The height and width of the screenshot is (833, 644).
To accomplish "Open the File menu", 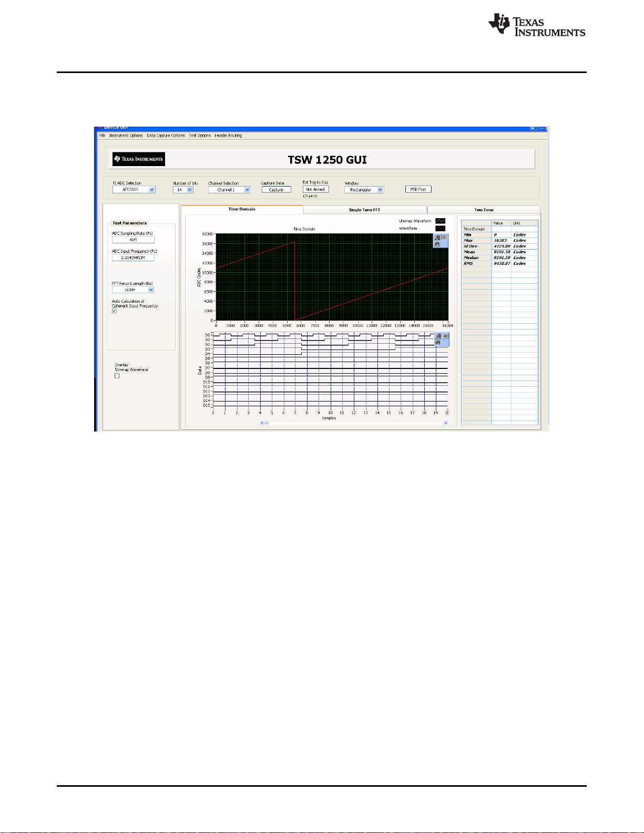I will (102, 136).
